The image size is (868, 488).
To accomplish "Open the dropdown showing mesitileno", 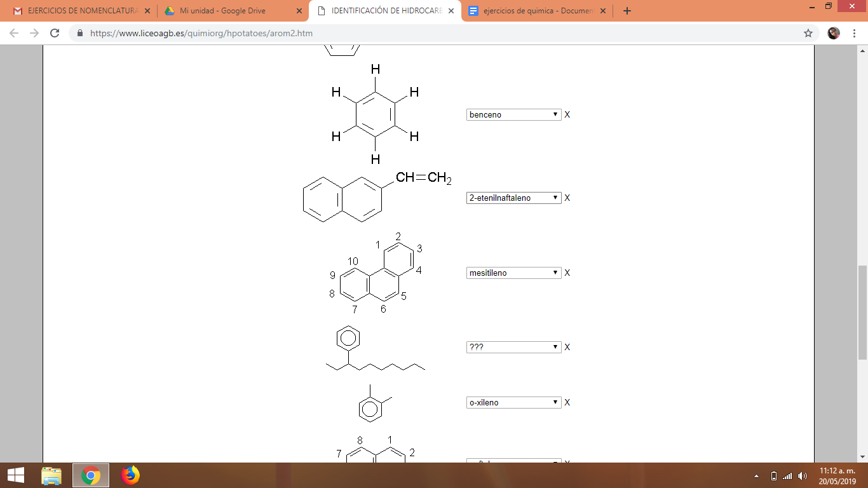I will point(513,273).
